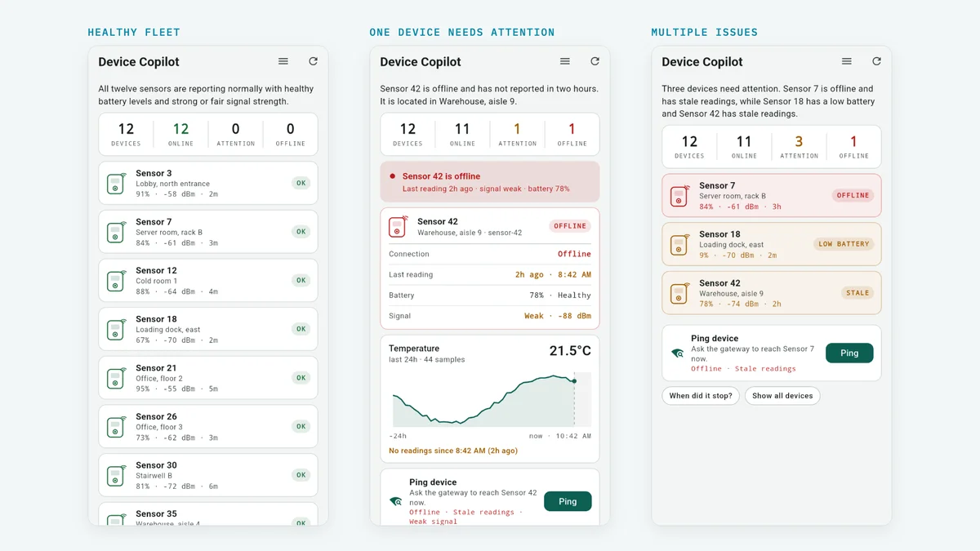Click 'Show all devices' chip
The image size is (980, 551).
click(x=782, y=396)
